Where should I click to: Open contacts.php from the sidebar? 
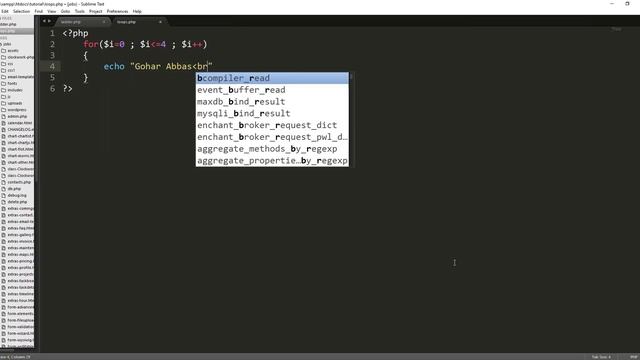pos(19,182)
